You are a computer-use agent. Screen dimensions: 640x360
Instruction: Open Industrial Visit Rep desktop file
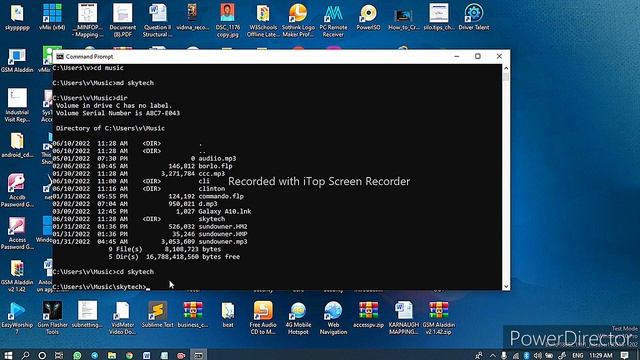[x=17, y=105]
